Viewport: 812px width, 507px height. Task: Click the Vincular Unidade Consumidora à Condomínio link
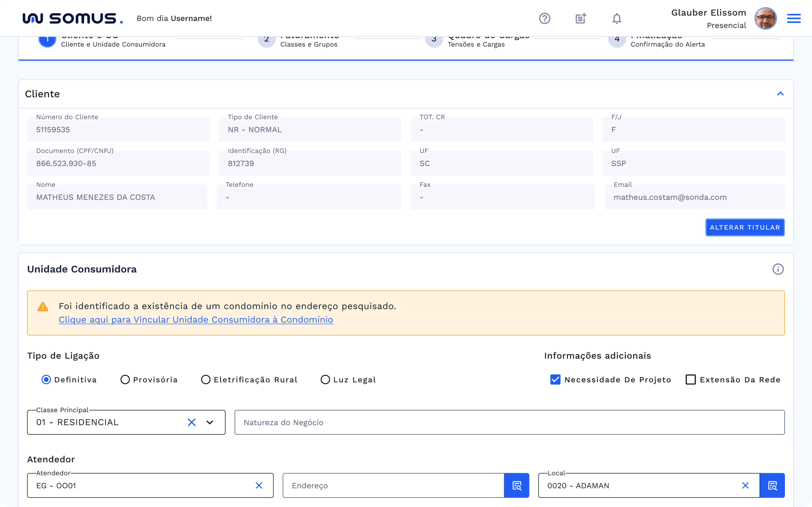(196, 320)
